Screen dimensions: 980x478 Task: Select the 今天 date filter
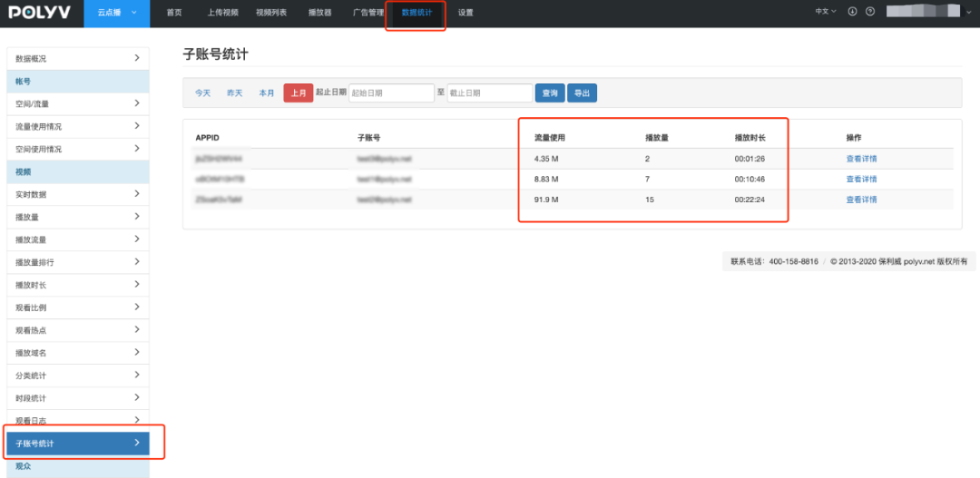pyautogui.click(x=203, y=93)
